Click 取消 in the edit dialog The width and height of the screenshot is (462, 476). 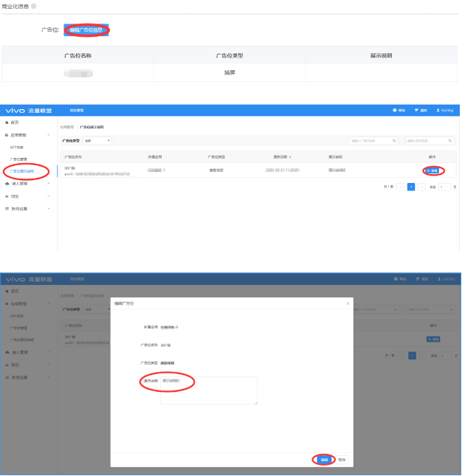[x=342, y=459]
